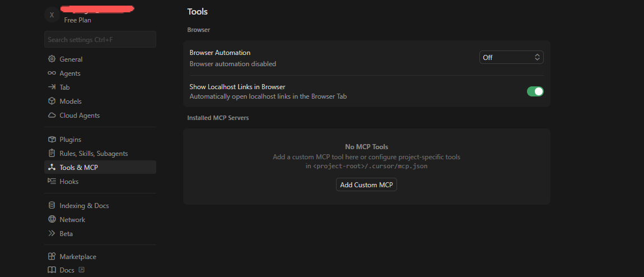644x277 pixels.
Task: Click the Cloud Agents cloud icon
Action: (52, 116)
